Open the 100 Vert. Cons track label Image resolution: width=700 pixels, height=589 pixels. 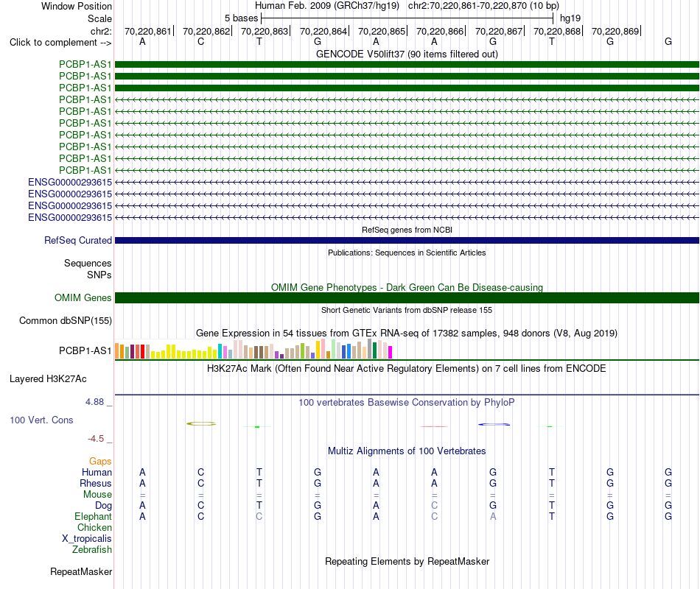pyautogui.click(x=41, y=420)
